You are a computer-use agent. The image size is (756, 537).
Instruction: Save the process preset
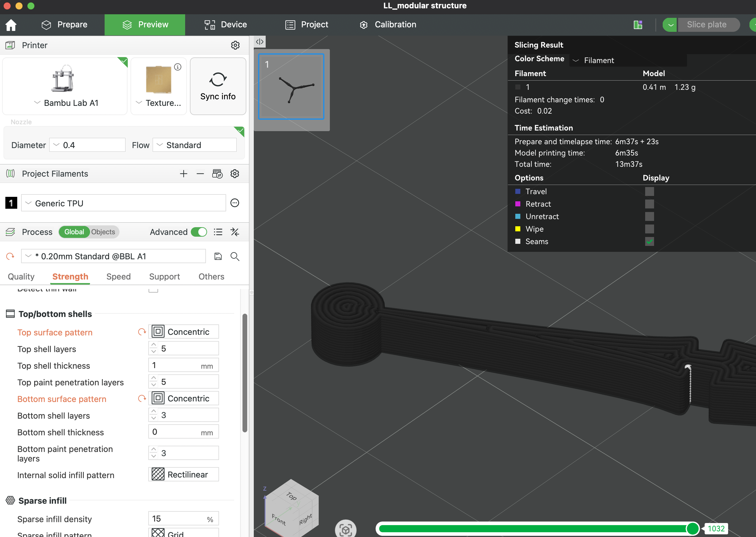coord(218,256)
